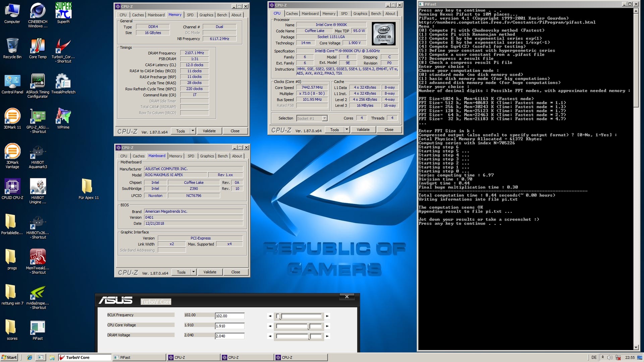Open the progs folder
This screenshot has width=644, height=362.
coord(12,260)
